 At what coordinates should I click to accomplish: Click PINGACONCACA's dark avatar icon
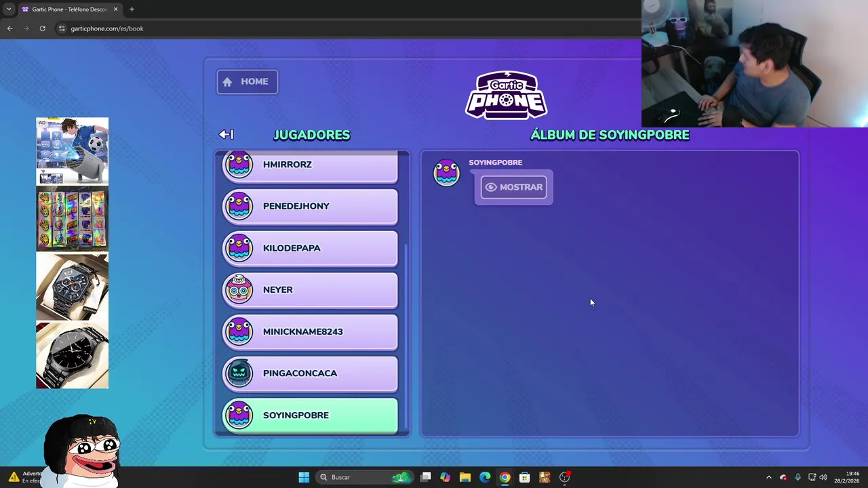(239, 373)
